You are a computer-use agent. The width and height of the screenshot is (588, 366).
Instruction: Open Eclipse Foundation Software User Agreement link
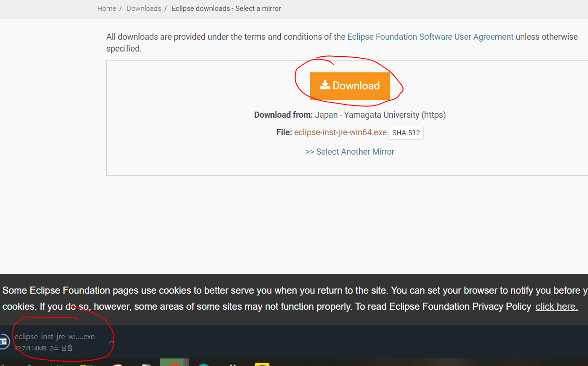point(431,37)
